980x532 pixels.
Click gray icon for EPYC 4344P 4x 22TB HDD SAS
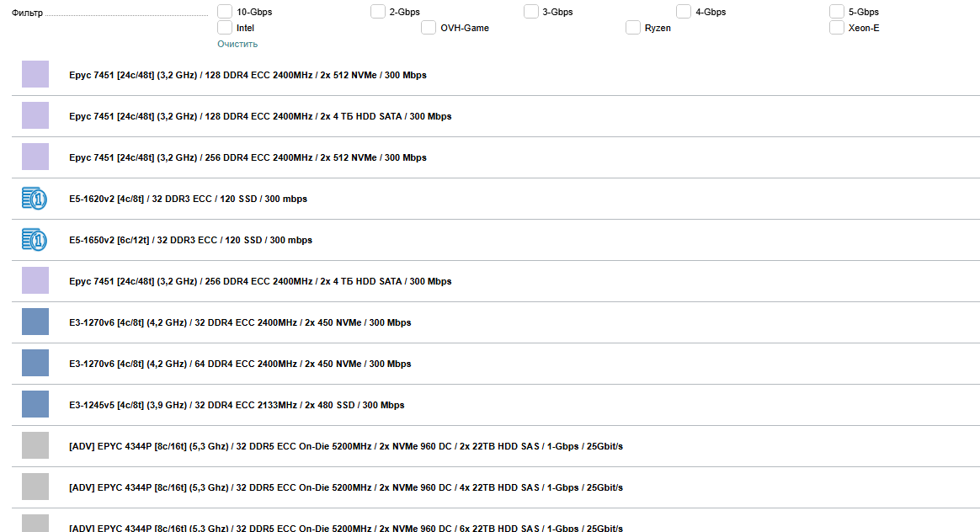[35, 487]
